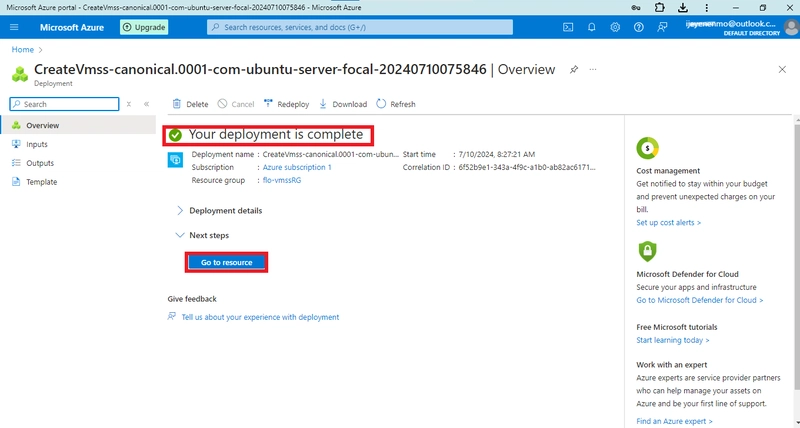800x428 pixels.
Task: Select the Correlation ID value text
Action: coord(527,167)
